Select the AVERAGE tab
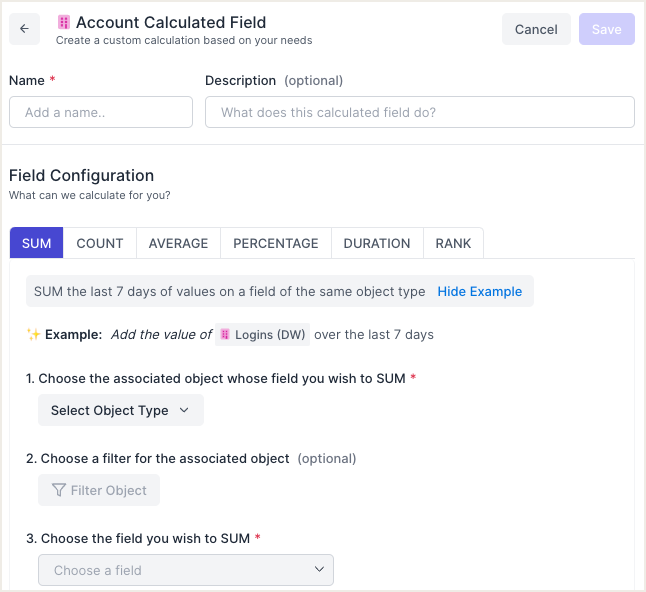 click(178, 243)
